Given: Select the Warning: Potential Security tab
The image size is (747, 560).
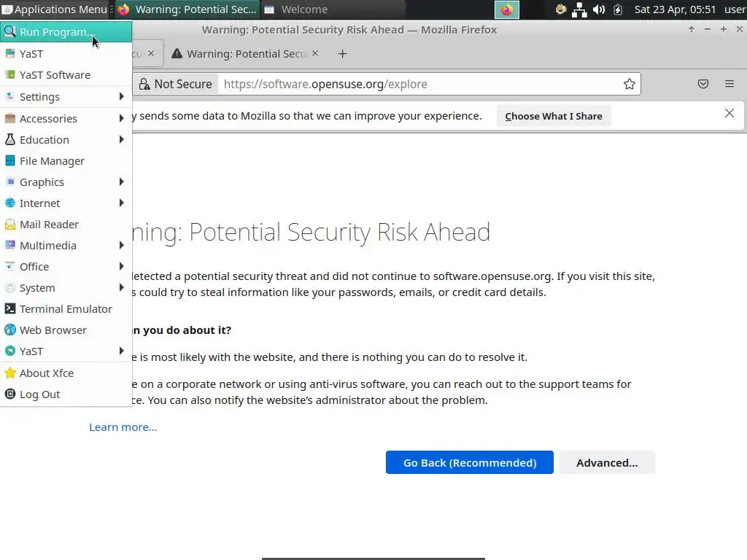Looking at the screenshot, I should (x=245, y=54).
